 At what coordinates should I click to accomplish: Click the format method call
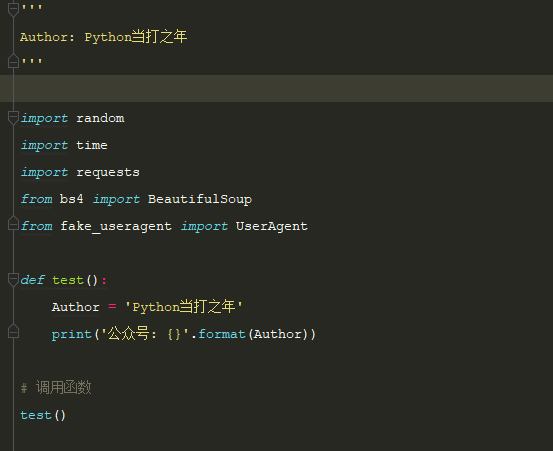coord(222,334)
